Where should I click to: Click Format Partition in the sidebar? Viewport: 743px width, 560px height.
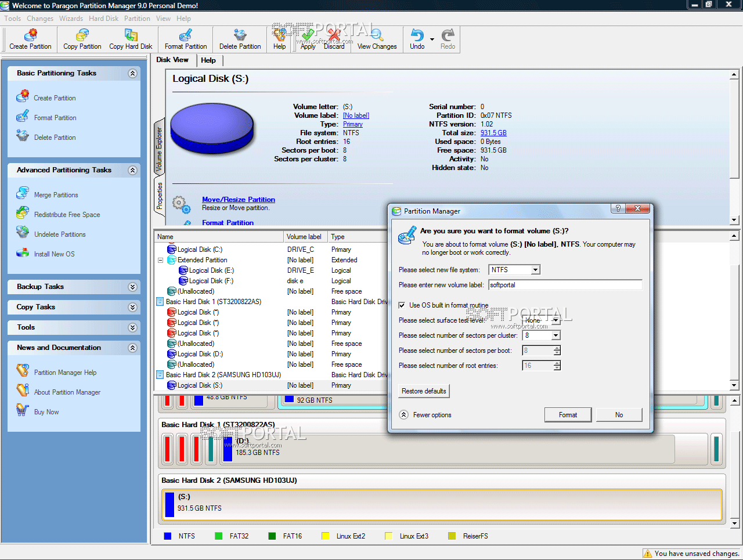click(55, 118)
